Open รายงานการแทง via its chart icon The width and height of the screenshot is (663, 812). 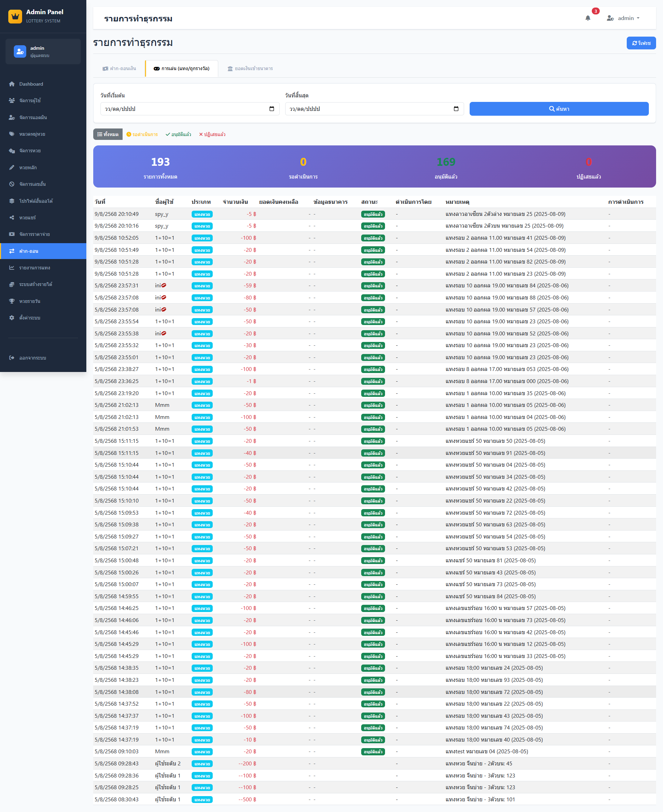12,268
